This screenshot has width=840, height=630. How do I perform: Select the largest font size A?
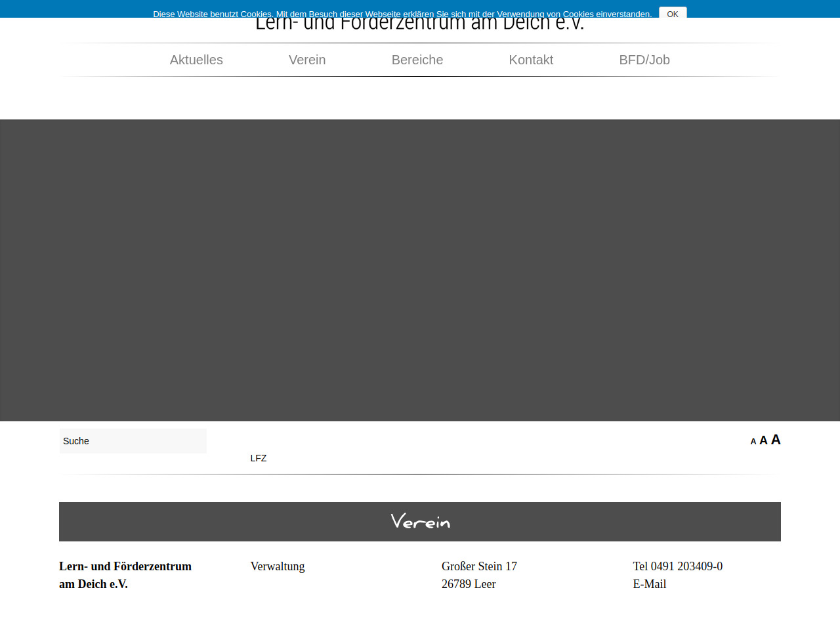776,440
